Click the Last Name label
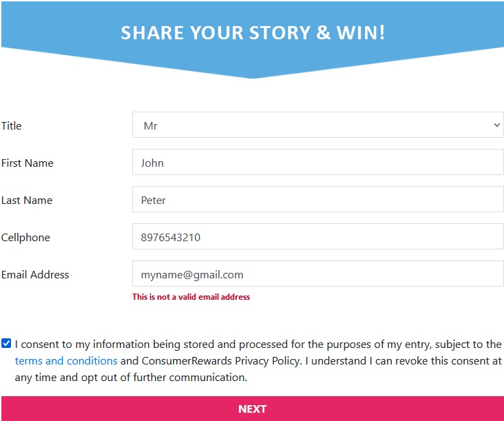504x421 pixels. tap(27, 200)
